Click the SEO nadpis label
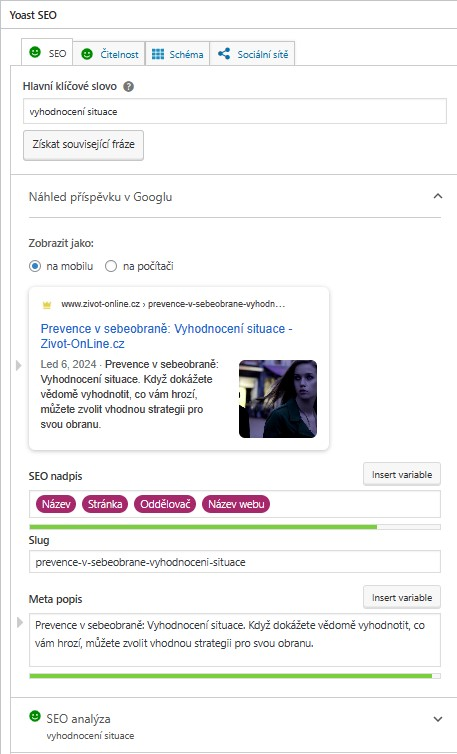Image resolution: width=457 pixels, height=754 pixels. (x=55, y=476)
